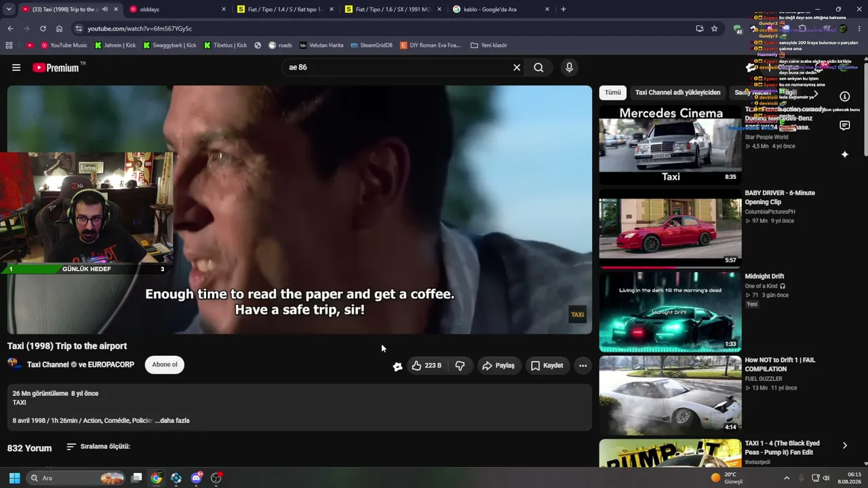The image size is (868, 488).
Task: Start voice search with the microphone
Action: coord(569,67)
